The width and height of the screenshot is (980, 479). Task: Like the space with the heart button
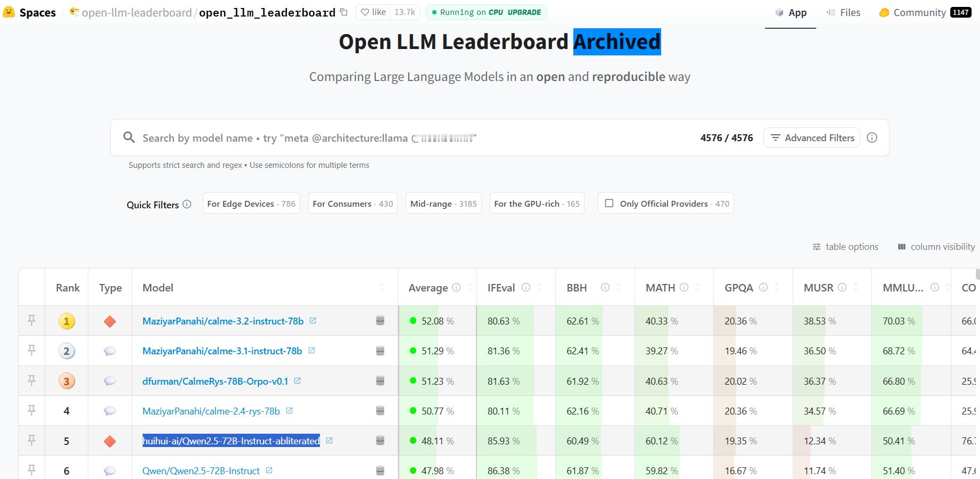point(373,12)
